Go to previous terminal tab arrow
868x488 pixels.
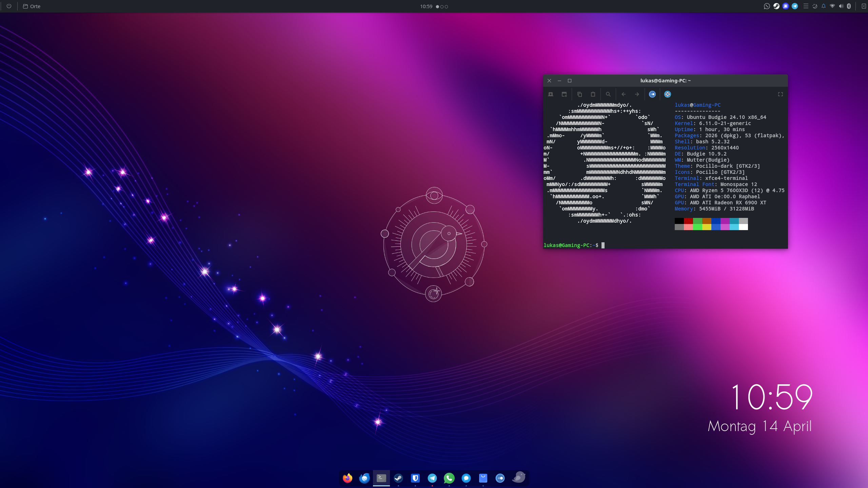(624, 94)
